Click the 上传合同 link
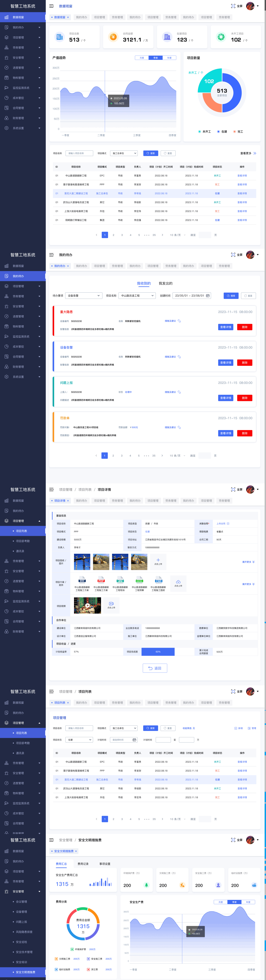Viewport: 266px width, 980px height. pos(221,523)
